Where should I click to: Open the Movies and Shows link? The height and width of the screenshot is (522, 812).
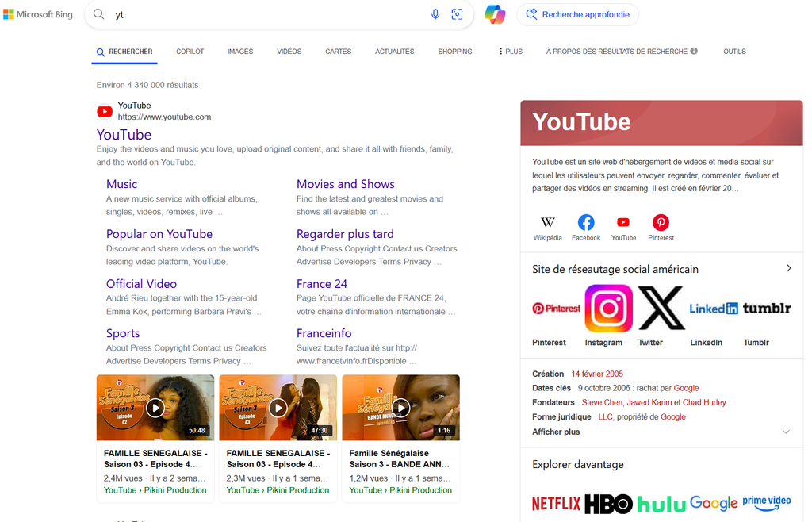point(346,184)
